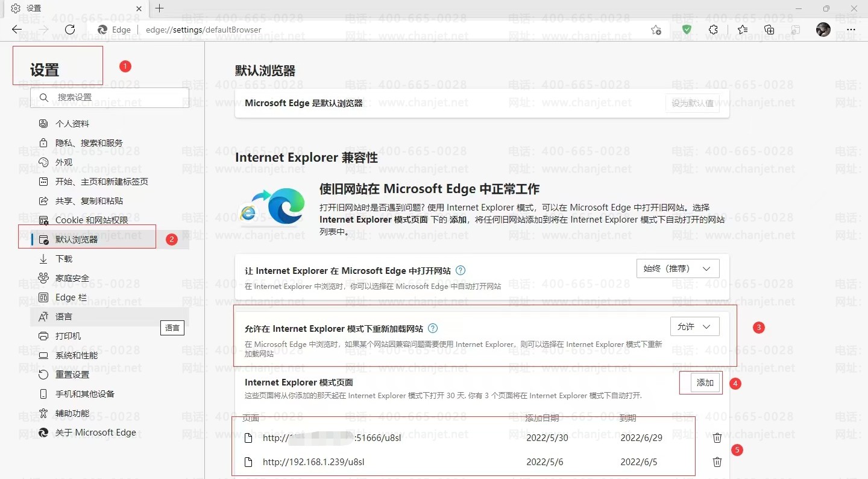The width and height of the screenshot is (868, 479).
Task: Open 家庭安全 settings
Action: click(x=110, y=278)
